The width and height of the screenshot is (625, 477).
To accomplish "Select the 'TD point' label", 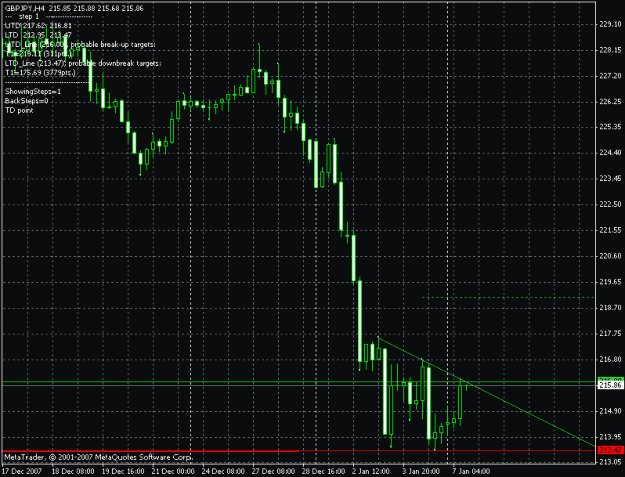I will point(19,110).
